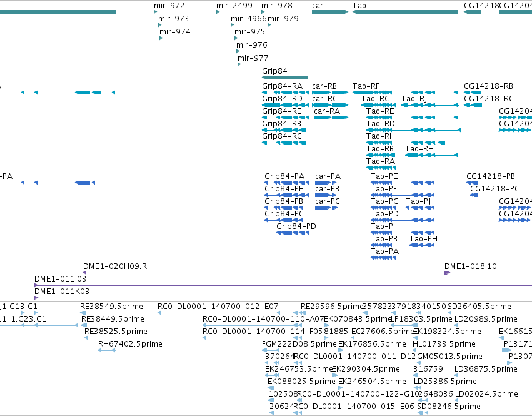This screenshot has height=416, width=532.
Task: Click the mir-972 gene label
Action: tap(169, 6)
